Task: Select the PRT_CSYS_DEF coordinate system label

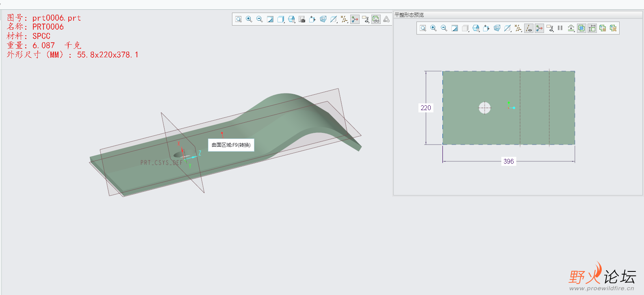Action: tap(161, 163)
